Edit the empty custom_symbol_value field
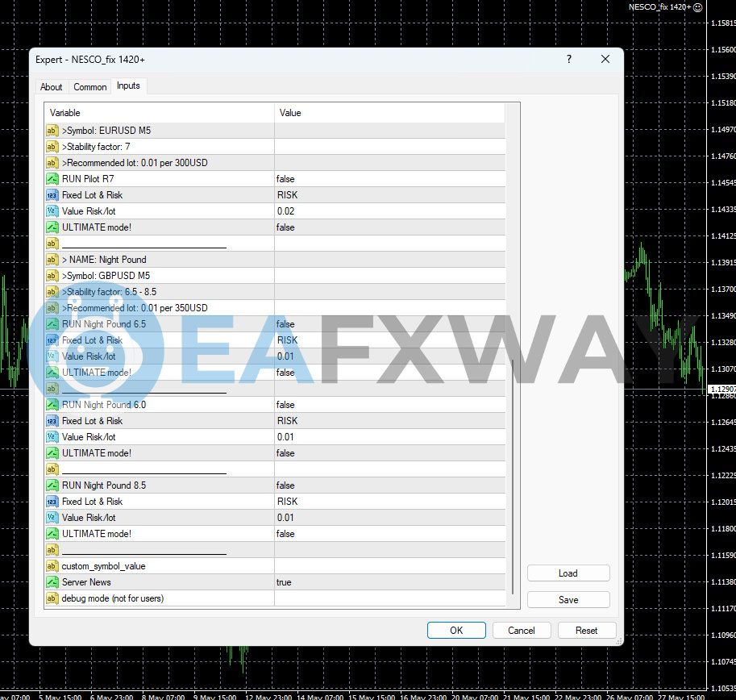This screenshot has height=700, width=736. pos(389,566)
